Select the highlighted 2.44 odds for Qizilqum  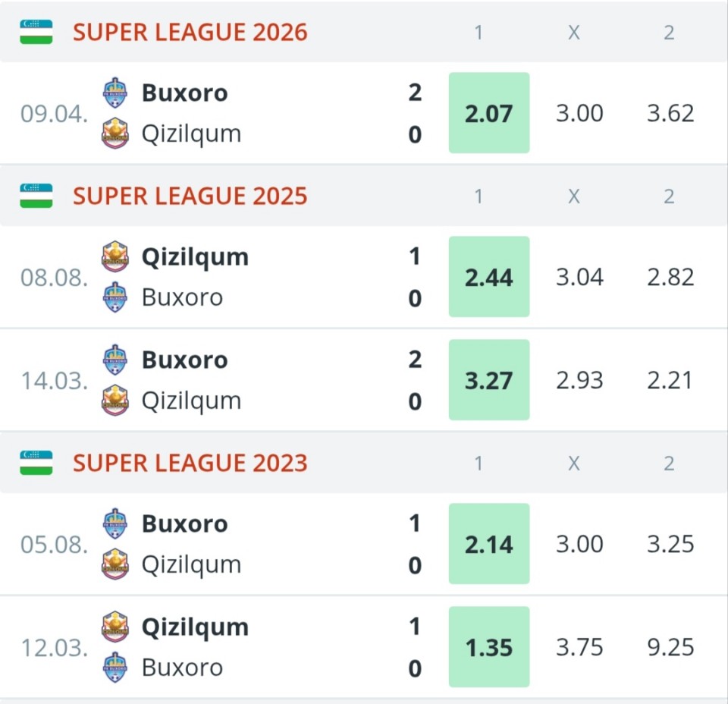(x=489, y=277)
